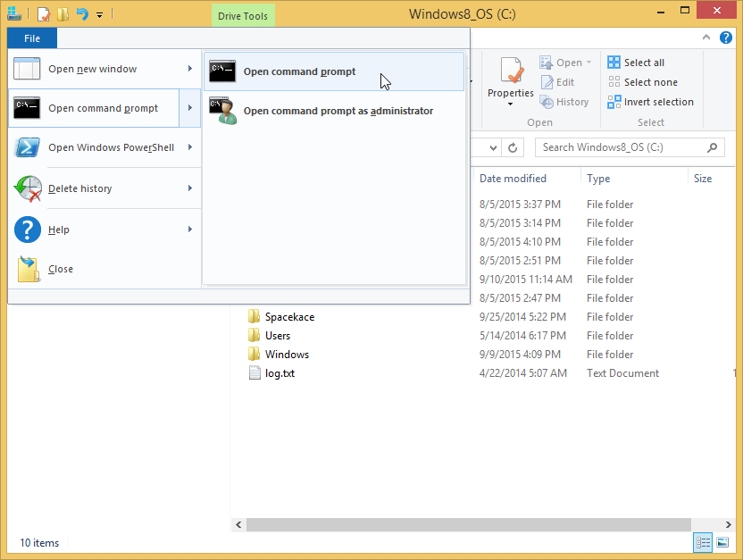Click the Open new window icon
This screenshot has height=560, width=743.
point(27,69)
